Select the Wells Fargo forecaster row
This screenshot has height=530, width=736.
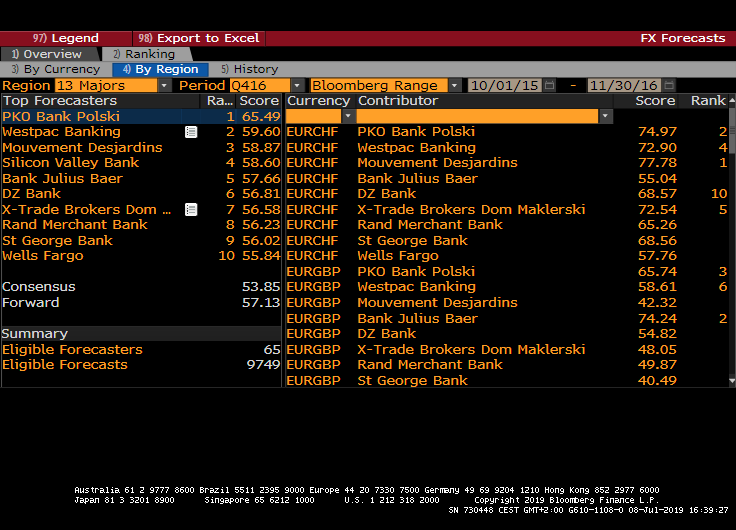click(x=43, y=256)
